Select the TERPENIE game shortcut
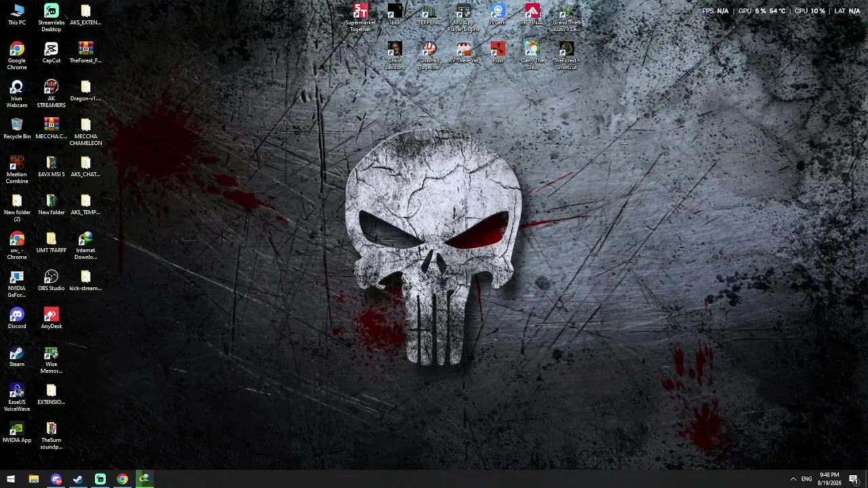 (x=429, y=15)
